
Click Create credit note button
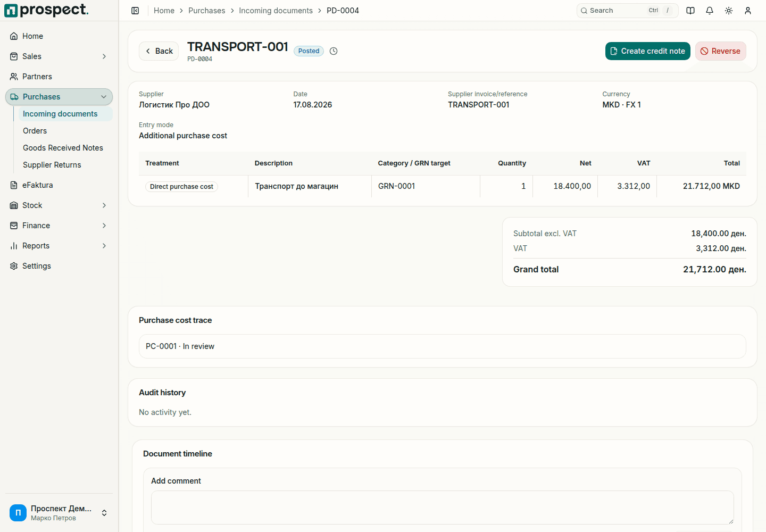[x=648, y=51]
